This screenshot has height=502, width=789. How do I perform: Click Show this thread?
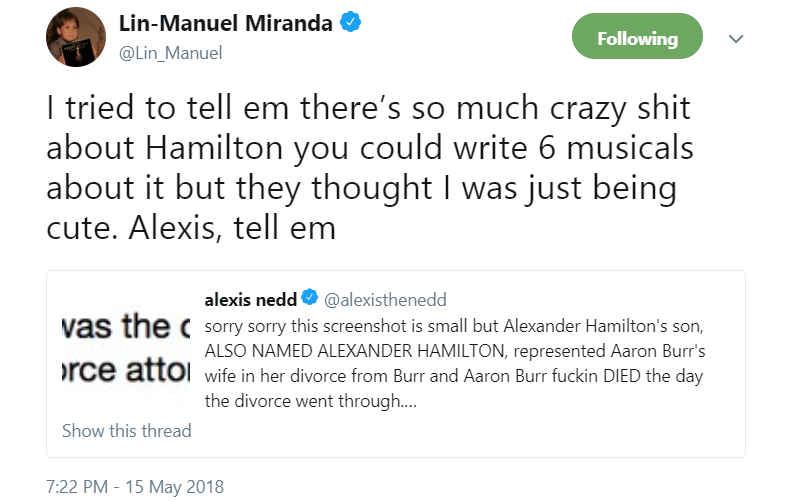pos(126,431)
